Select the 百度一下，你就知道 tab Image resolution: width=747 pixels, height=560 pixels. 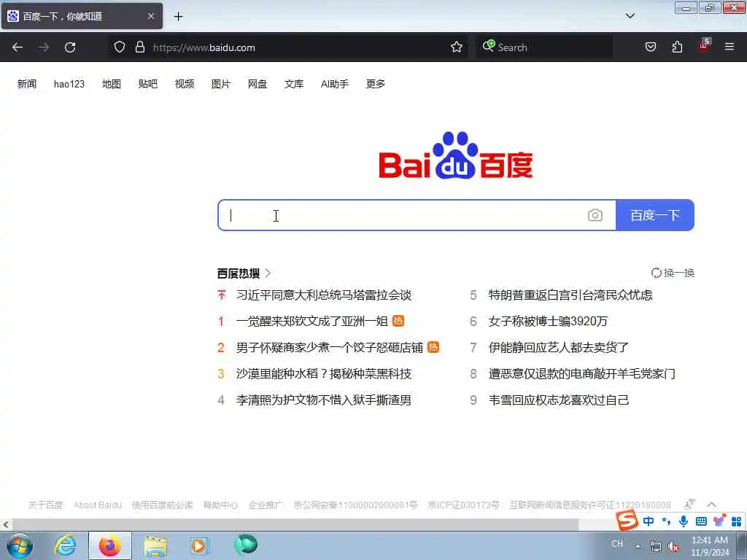82,16
